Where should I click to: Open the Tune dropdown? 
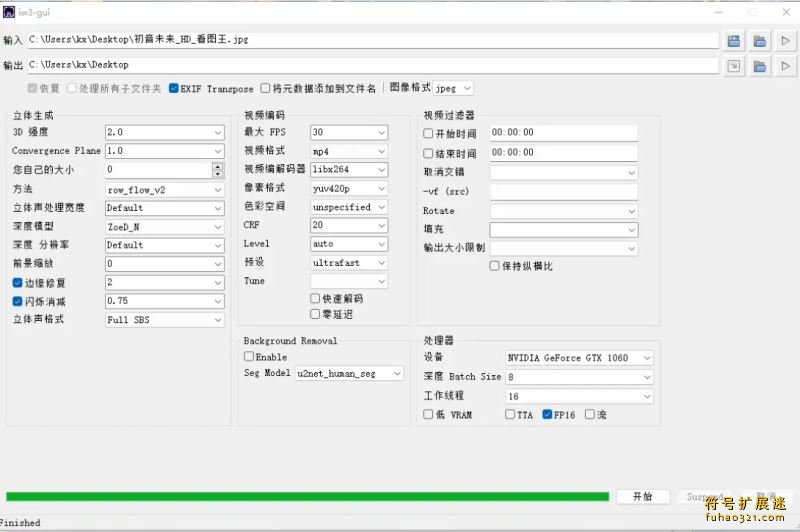tap(349, 281)
